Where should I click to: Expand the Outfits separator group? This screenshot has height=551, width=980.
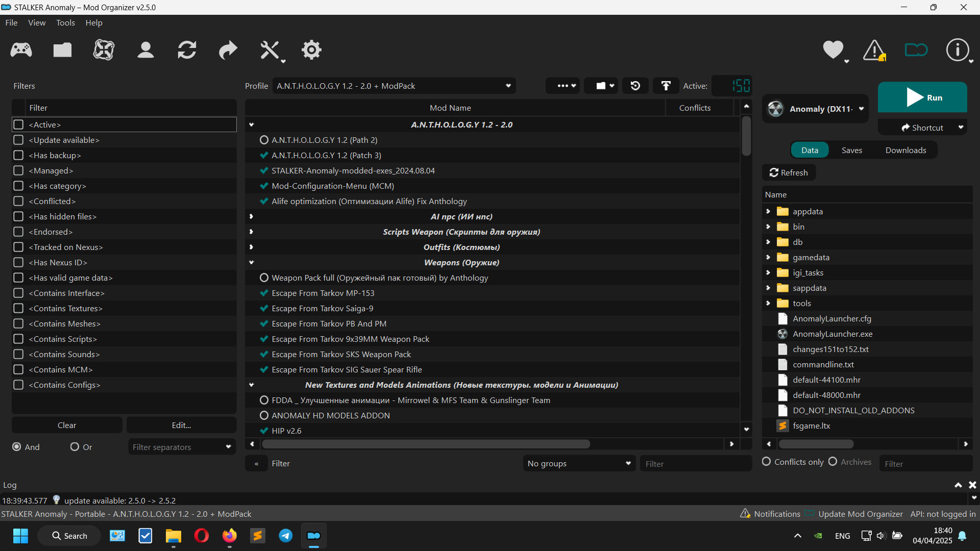pos(251,247)
